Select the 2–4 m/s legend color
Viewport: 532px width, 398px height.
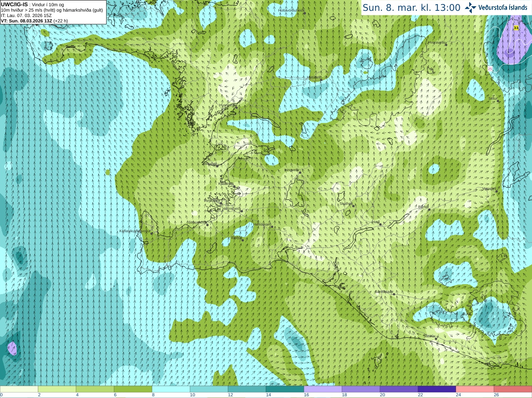coord(57,389)
